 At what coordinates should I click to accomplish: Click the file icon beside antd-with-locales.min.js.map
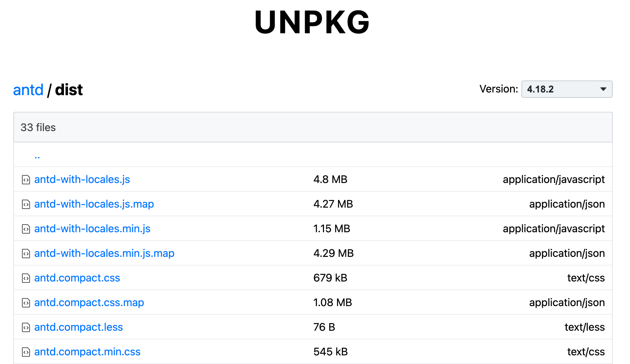click(x=26, y=254)
